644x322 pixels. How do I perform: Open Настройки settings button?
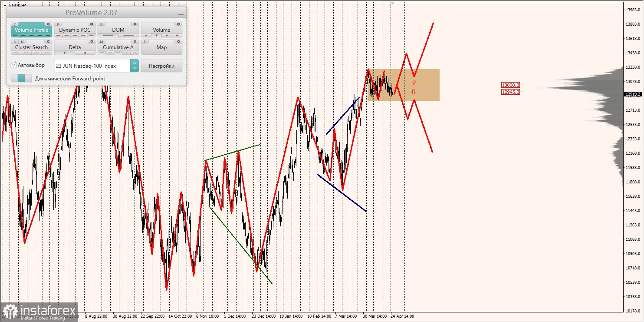[161, 66]
